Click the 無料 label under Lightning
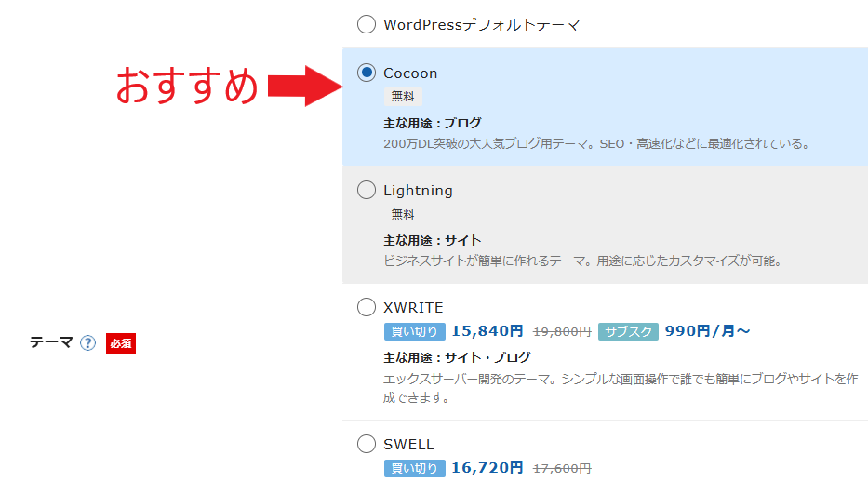Viewport: 868px width, 481px height. click(x=403, y=214)
